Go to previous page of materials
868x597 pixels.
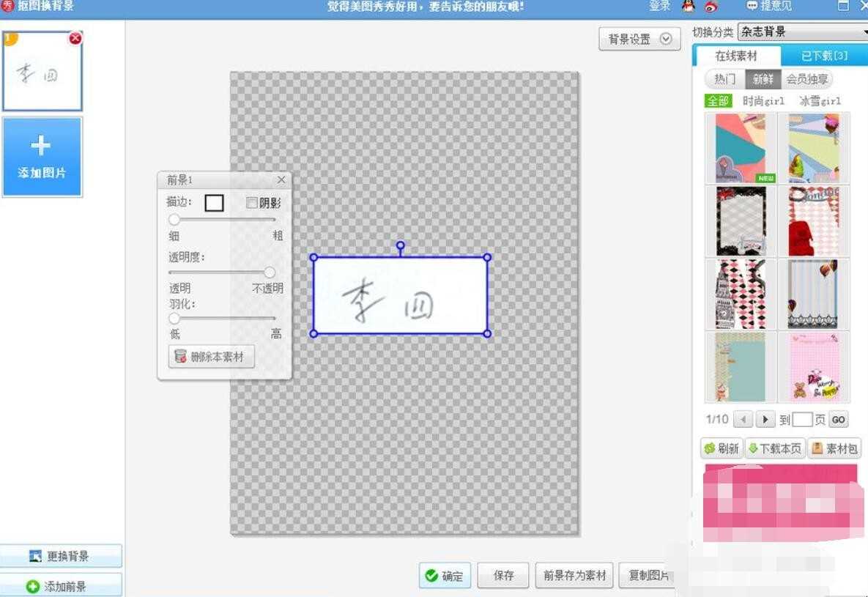tap(743, 419)
